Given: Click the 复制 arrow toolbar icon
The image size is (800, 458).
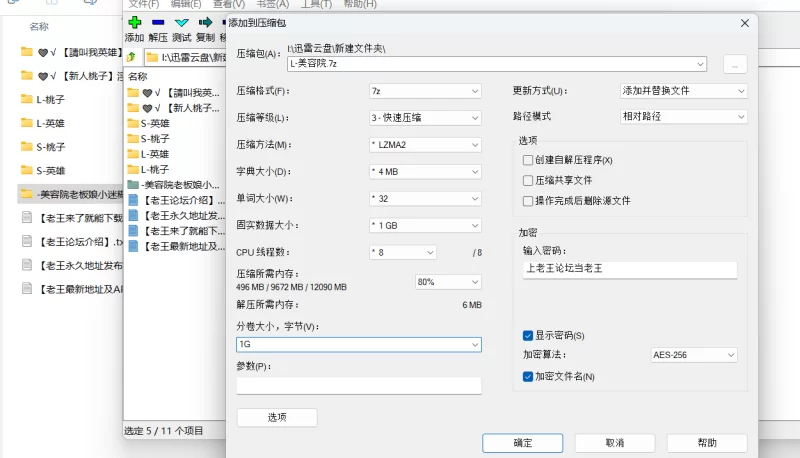Looking at the screenshot, I should 205,22.
